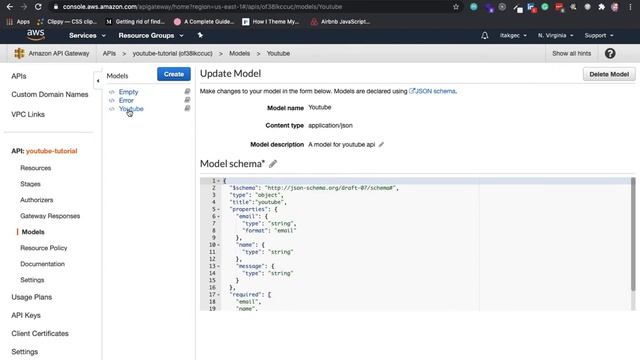
Task: Open notifications bell icon
Action: pos(484,36)
